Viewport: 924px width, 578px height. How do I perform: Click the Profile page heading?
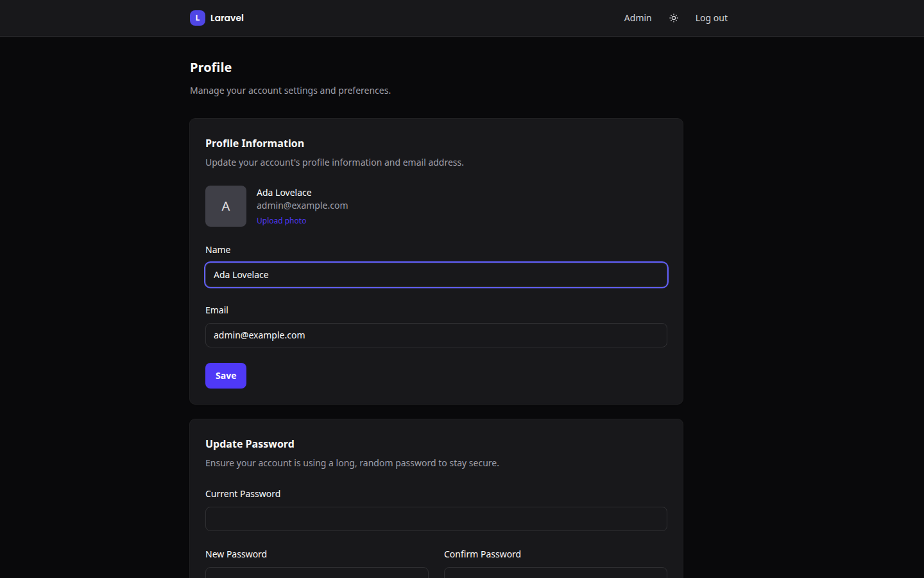coord(211,67)
